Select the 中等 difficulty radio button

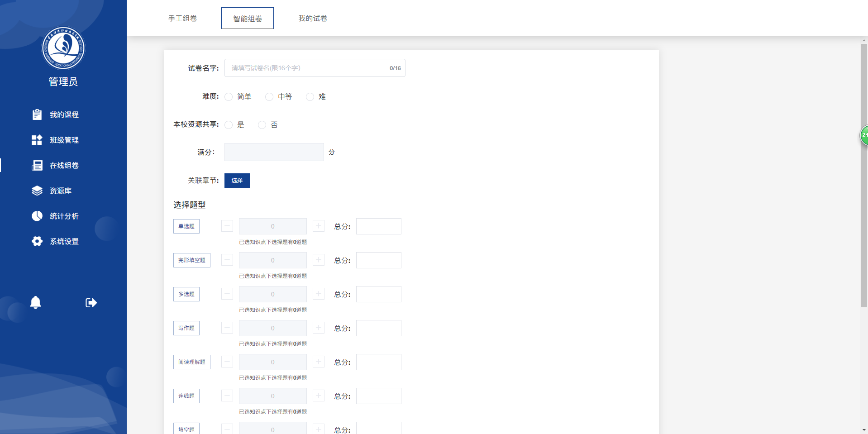[x=269, y=97]
